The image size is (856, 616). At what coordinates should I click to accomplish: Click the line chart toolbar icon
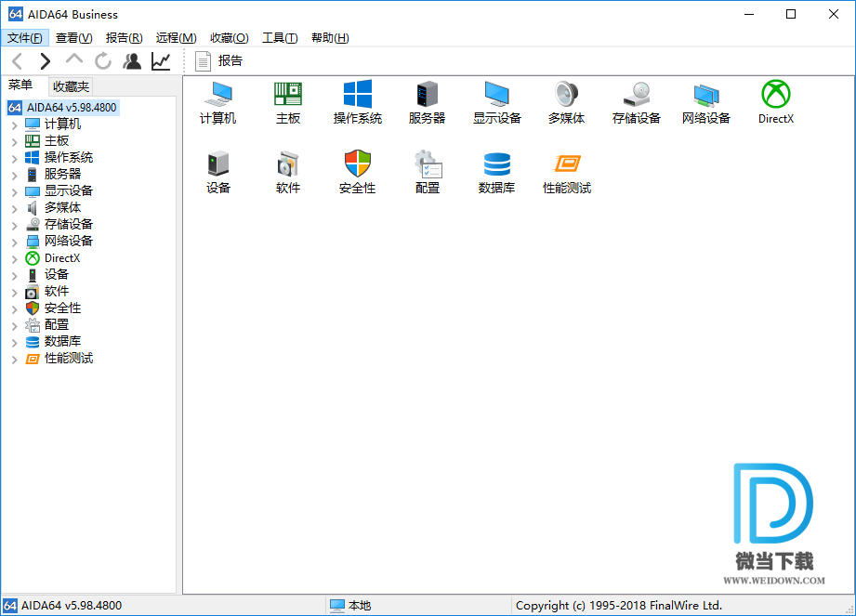click(161, 61)
